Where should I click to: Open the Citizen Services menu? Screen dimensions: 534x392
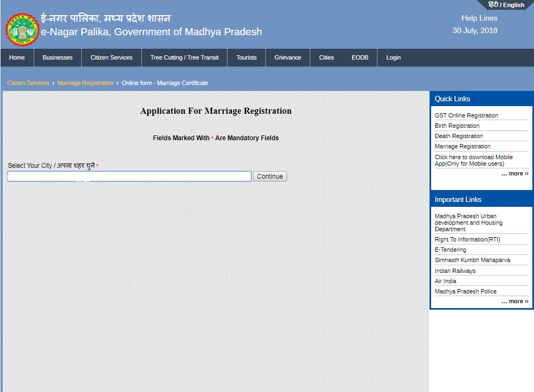pos(111,57)
